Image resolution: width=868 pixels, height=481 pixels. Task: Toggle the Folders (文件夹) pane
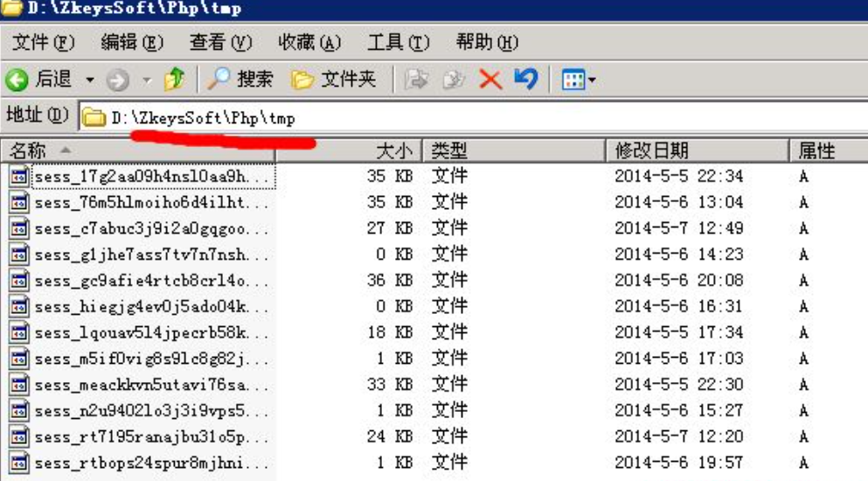click(x=334, y=80)
